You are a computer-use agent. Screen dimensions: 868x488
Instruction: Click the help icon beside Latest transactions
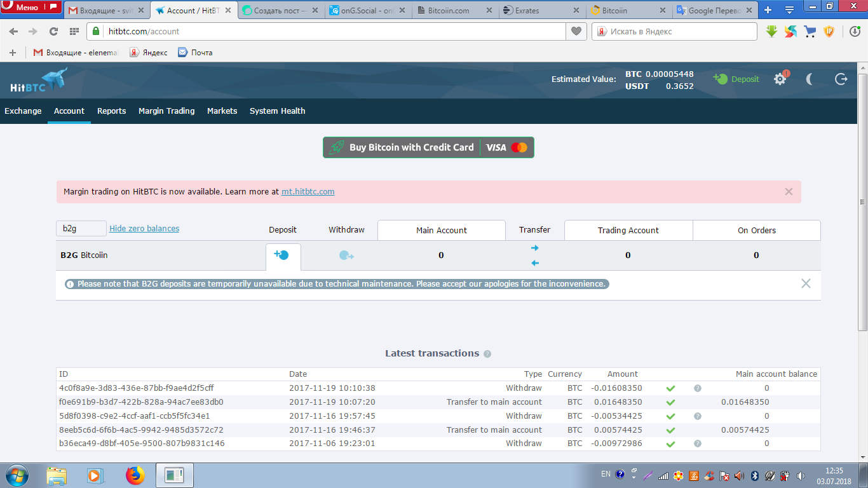click(x=487, y=354)
